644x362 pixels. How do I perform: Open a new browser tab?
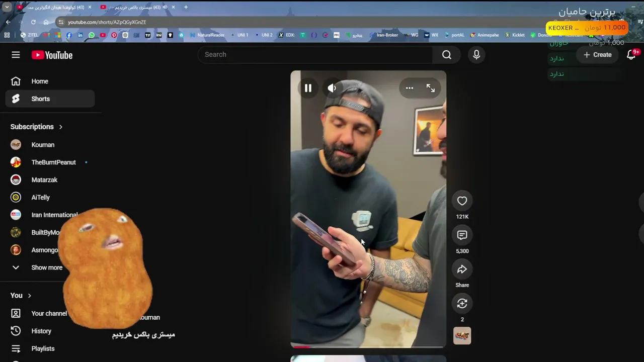[186, 7]
